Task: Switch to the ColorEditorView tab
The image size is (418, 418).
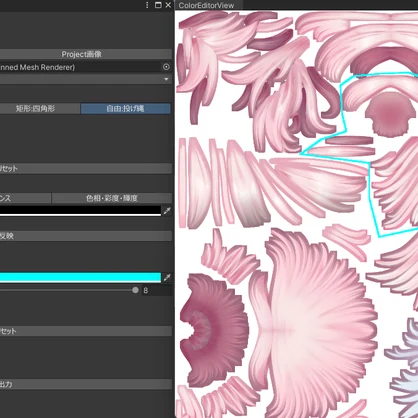Action: click(x=206, y=5)
